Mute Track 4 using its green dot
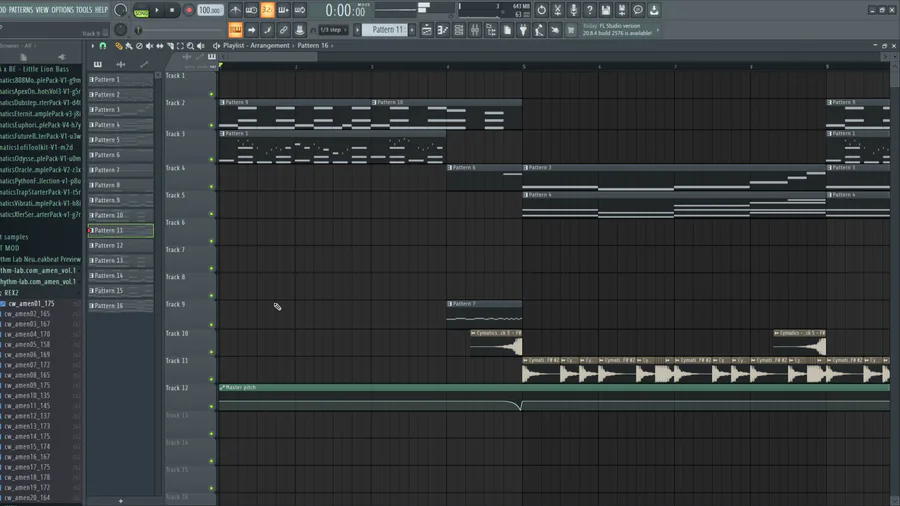The height and width of the screenshot is (506, 900). point(211,186)
